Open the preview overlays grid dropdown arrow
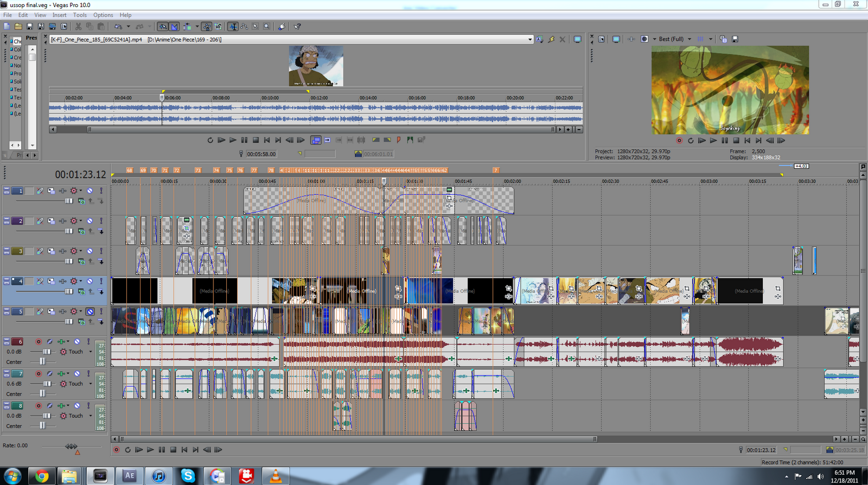Viewport: 868px width, 485px height. pyautogui.click(x=710, y=39)
